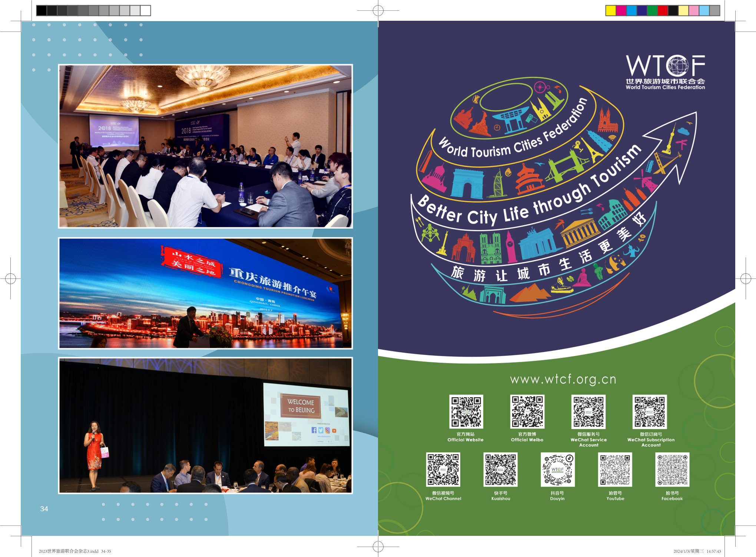Open the www.wtcf.org.cn link

563,379
